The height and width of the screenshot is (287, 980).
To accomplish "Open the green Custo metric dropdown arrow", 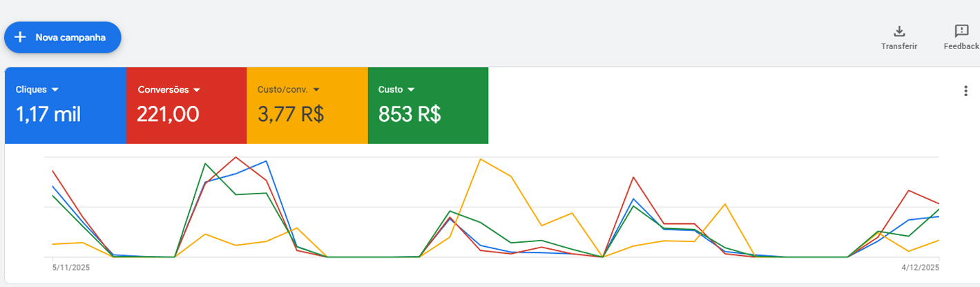I will 411,90.
